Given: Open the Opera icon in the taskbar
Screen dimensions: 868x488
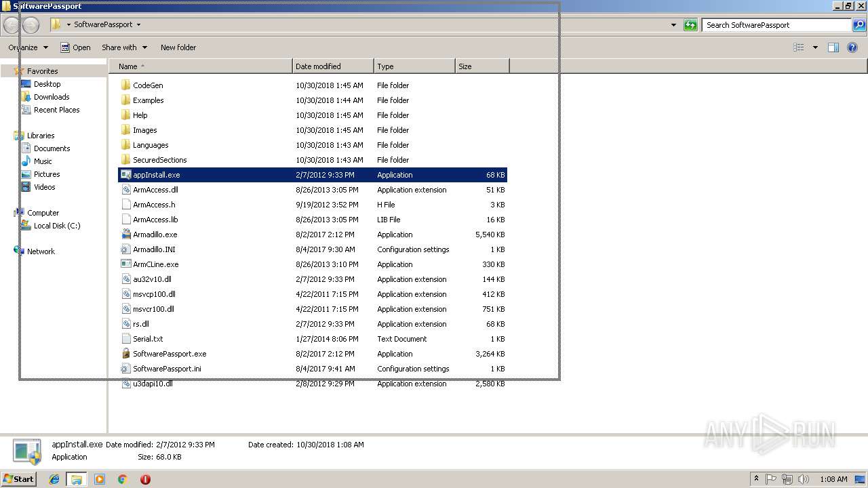Looking at the screenshot, I should coord(145,479).
